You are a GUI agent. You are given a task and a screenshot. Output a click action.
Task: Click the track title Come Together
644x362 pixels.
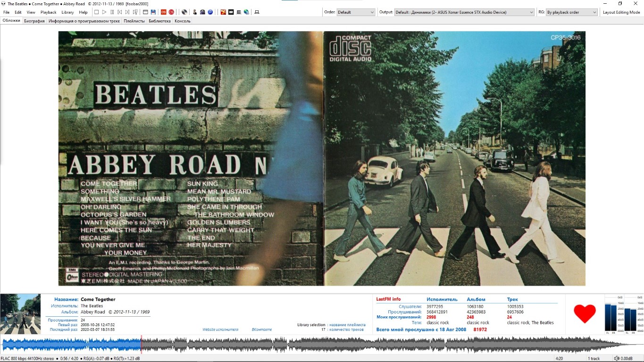click(x=98, y=299)
